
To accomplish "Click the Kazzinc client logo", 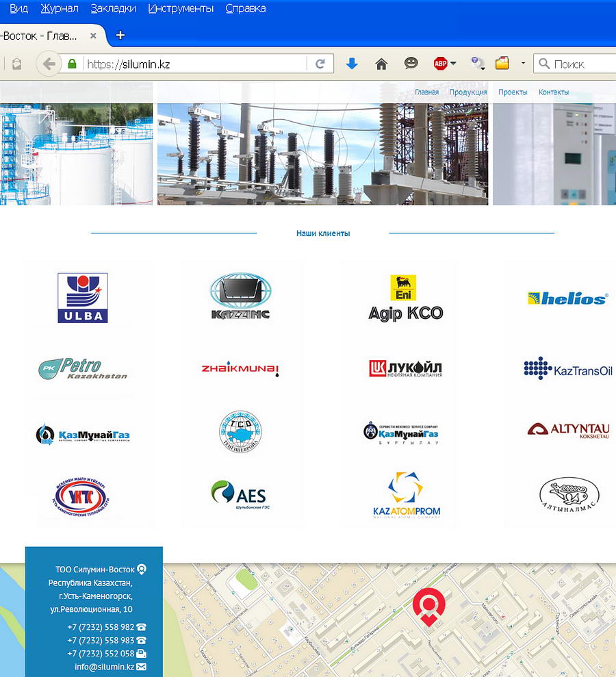I will tap(240, 296).
